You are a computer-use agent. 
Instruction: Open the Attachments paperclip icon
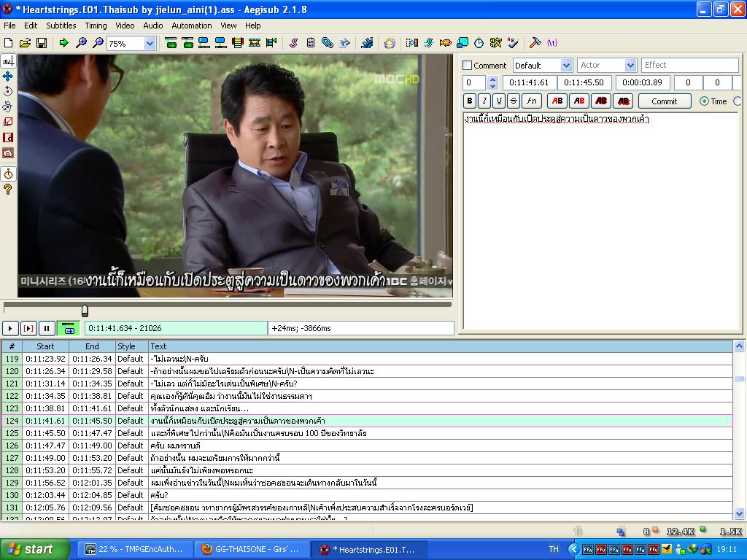[328, 43]
